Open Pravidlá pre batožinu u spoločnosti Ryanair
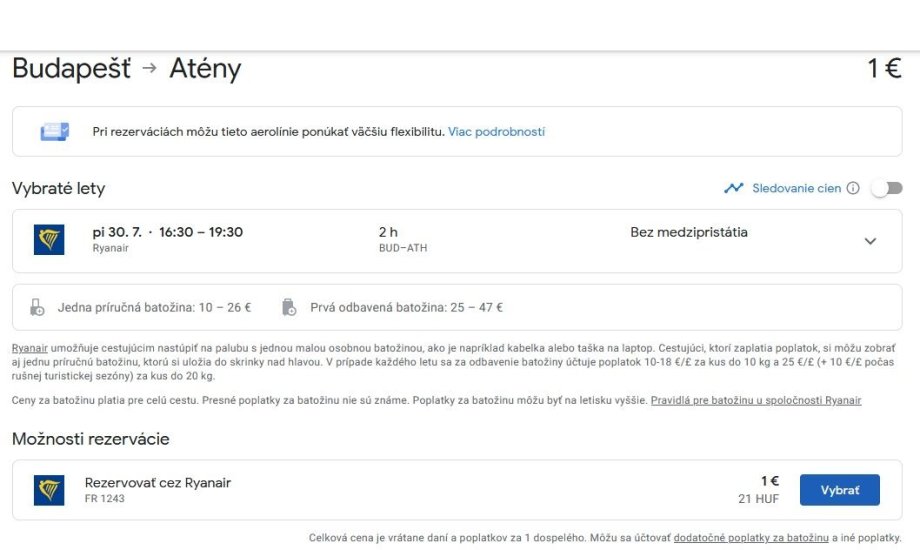This screenshot has height=550, width=920. click(755, 400)
